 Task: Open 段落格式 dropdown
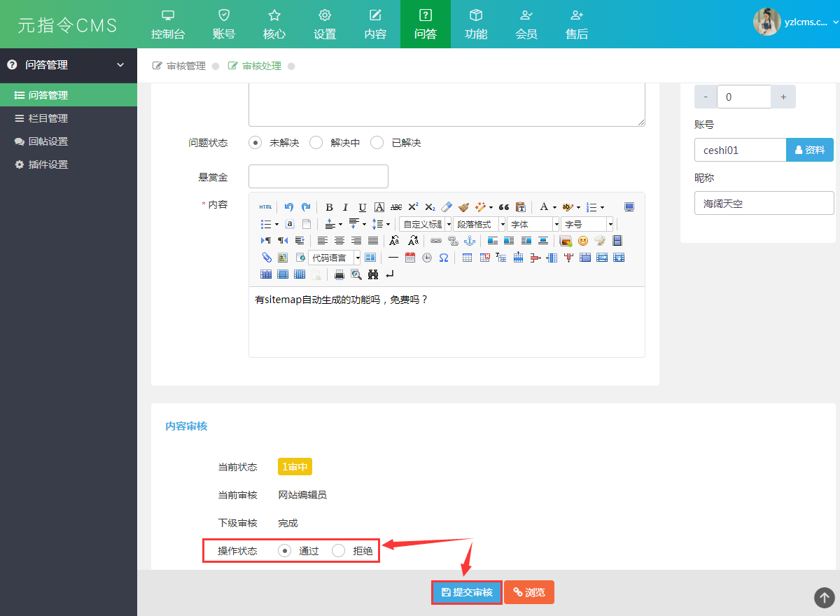pyautogui.click(x=479, y=224)
